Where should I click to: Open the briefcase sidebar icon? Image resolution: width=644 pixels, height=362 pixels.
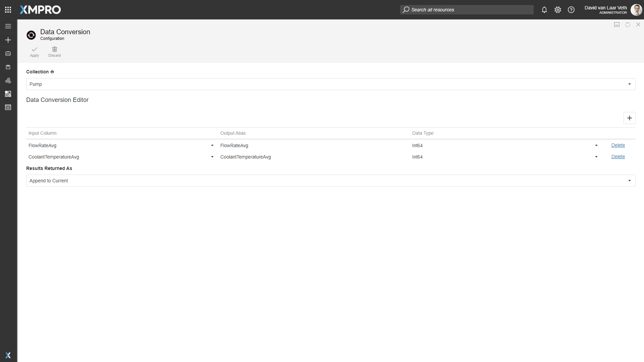coord(8,54)
